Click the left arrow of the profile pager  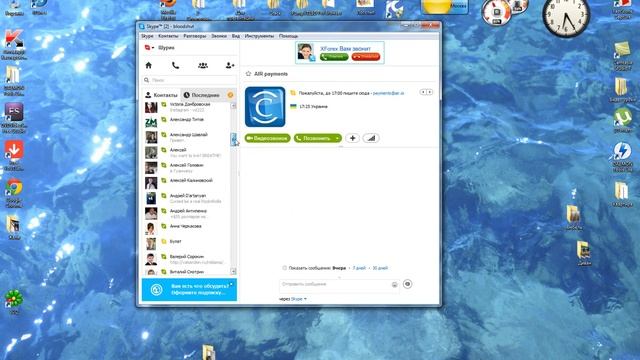[x=423, y=92]
